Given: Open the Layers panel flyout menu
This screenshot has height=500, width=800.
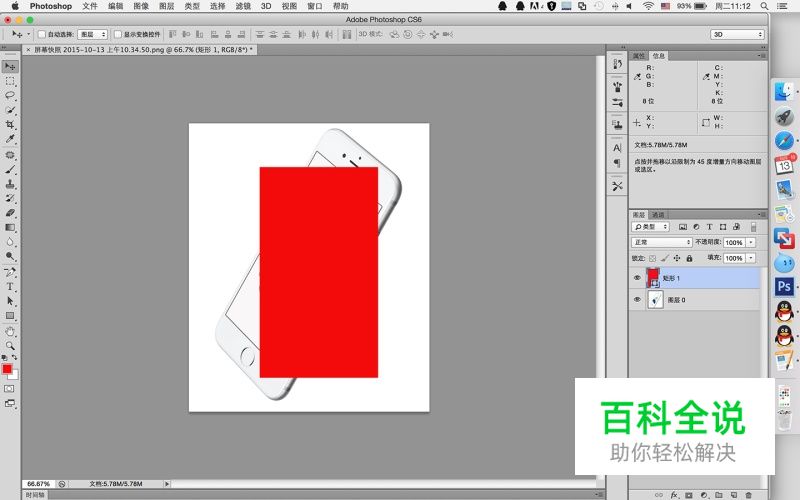Looking at the screenshot, I should (762, 215).
